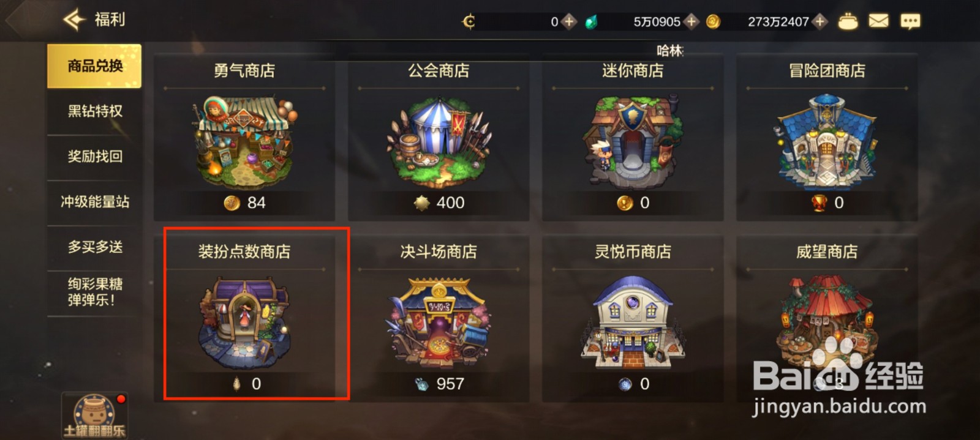The width and height of the screenshot is (980, 440).
Task: Open the mail envelope icon
Action: click(878, 21)
